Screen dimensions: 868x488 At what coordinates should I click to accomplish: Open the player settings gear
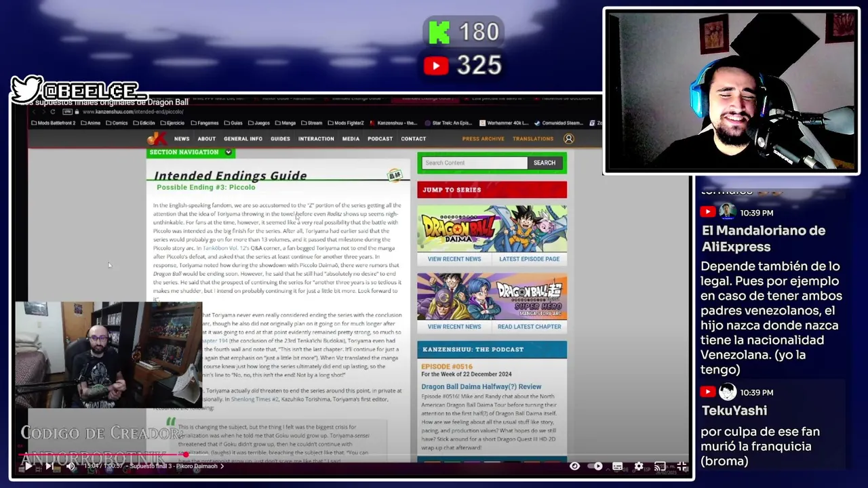pos(639,466)
